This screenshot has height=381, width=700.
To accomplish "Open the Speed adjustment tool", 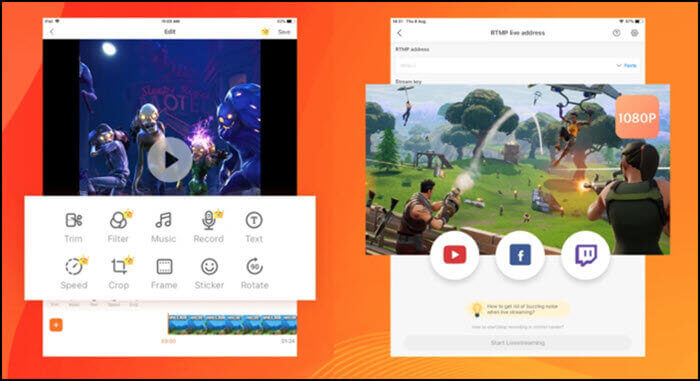I will (74, 273).
